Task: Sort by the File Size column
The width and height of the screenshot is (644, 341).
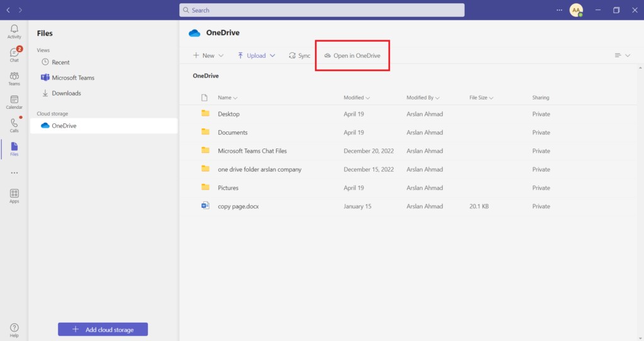Action: pyautogui.click(x=481, y=98)
